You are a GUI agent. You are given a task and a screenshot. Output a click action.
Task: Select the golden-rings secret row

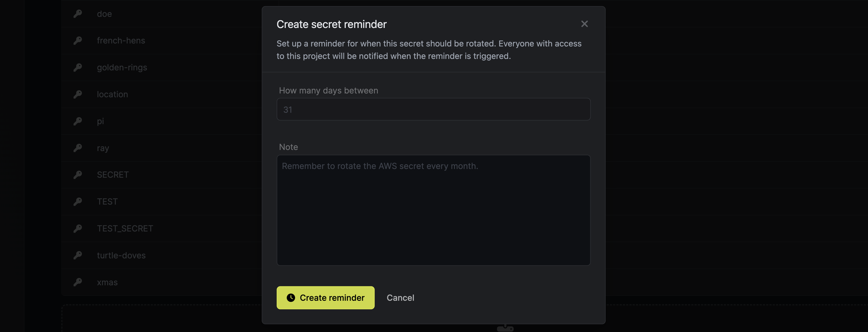pos(122,67)
